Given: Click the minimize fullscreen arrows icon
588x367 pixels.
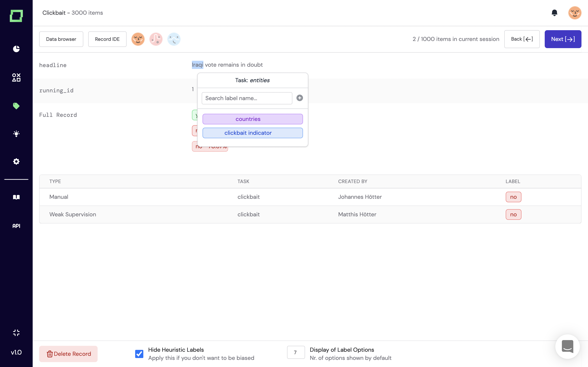Looking at the screenshot, I should click(16, 333).
